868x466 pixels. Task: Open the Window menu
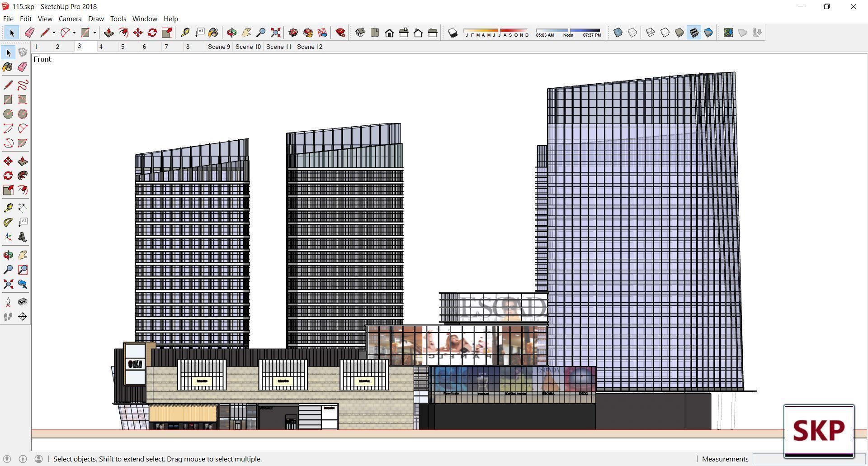pyautogui.click(x=145, y=19)
